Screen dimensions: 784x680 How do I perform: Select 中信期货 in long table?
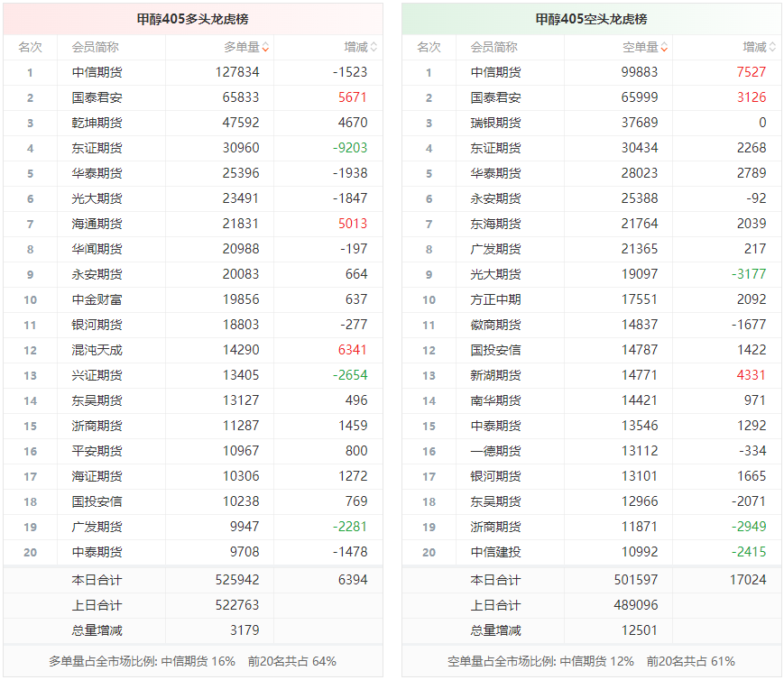pos(97,72)
